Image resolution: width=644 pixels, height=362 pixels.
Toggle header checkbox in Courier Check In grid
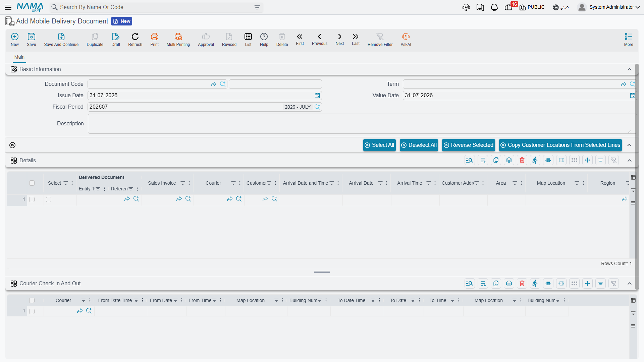tap(32, 300)
